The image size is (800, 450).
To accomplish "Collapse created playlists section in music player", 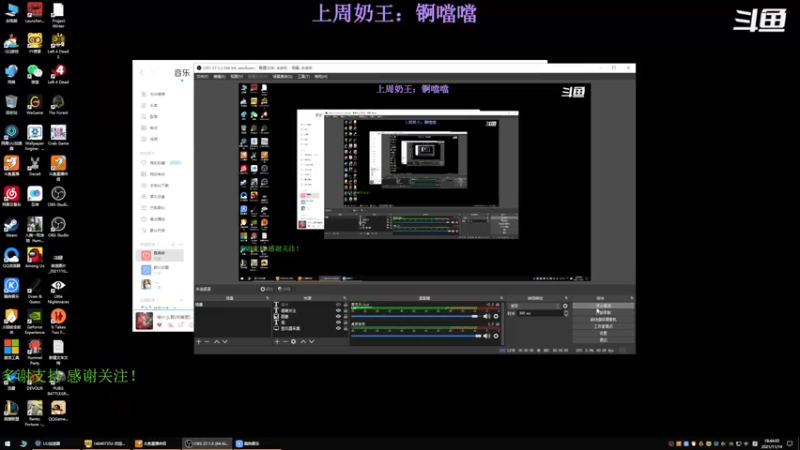I will click(181, 244).
